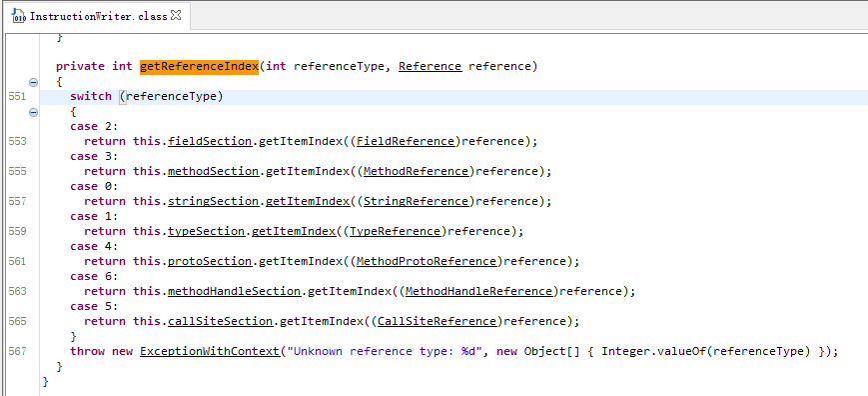Open the FieldReference cast type link
This screenshot has width=868, height=396.
click(406, 141)
